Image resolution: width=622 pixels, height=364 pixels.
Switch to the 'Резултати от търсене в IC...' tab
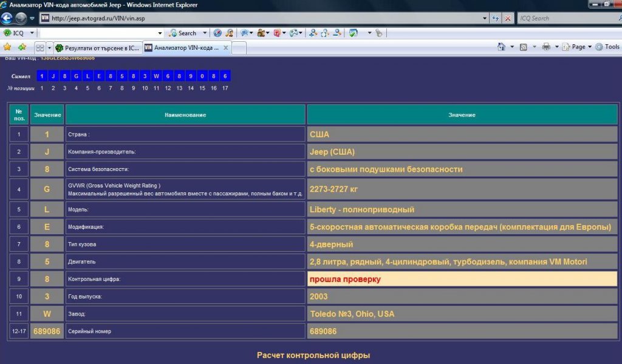coord(98,48)
